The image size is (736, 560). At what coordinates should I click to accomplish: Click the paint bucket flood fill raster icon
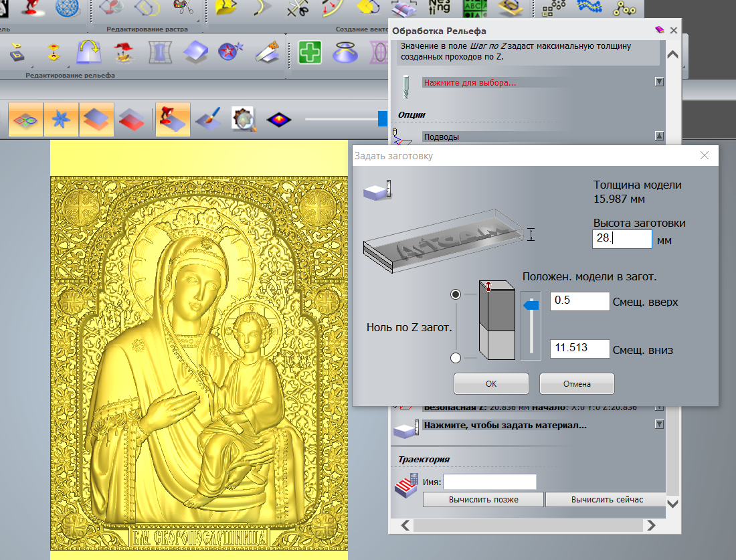(111, 7)
